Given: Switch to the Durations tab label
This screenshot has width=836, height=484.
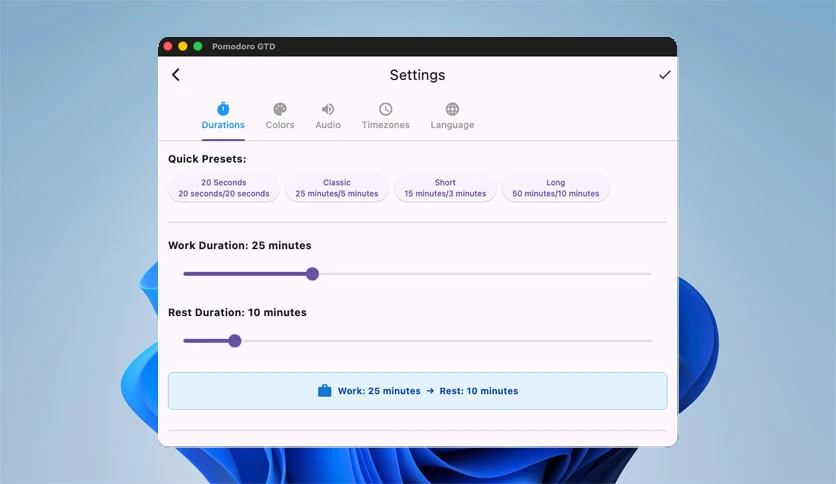Looking at the screenshot, I should [x=223, y=125].
